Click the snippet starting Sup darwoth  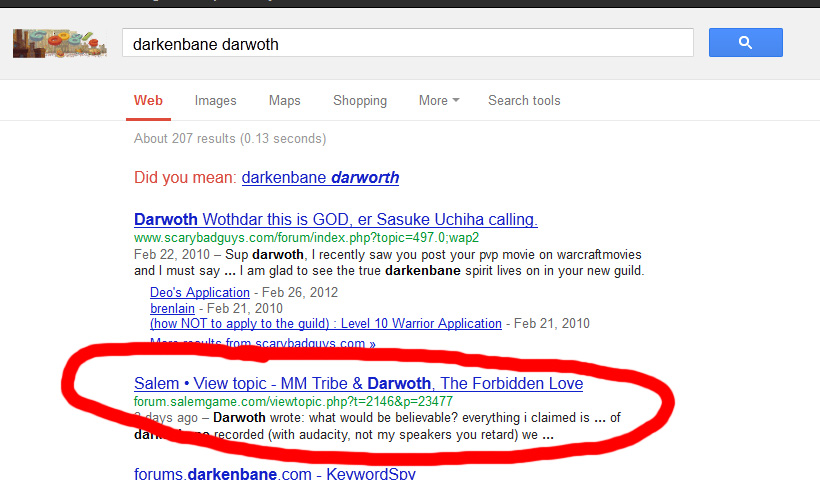tap(389, 262)
